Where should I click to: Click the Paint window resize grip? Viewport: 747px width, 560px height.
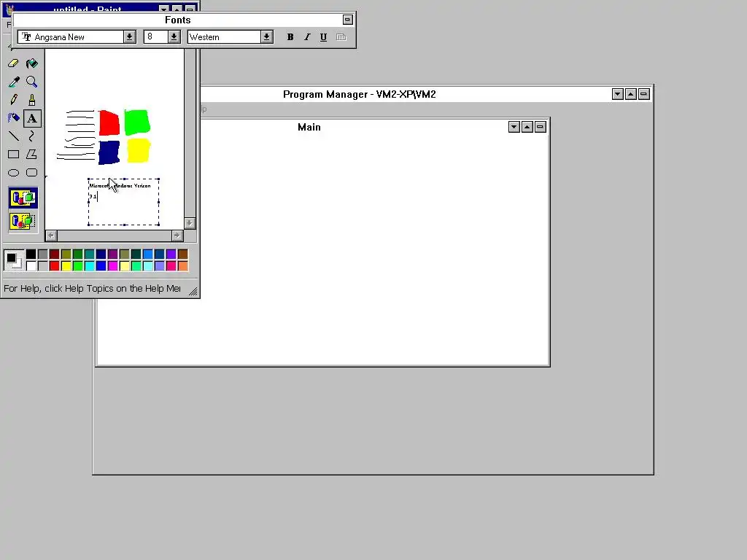click(193, 292)
